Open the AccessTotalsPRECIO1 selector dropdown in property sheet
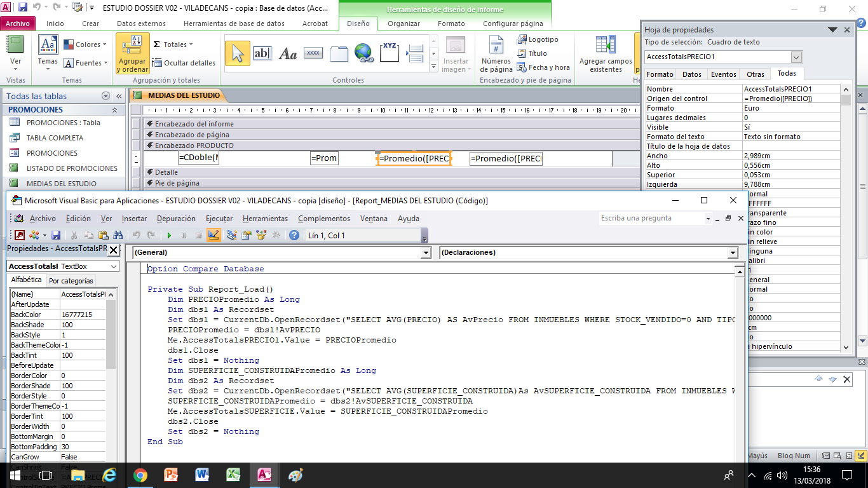This screenshot has height=488, width=868. pyautogui.click(x=796, y=57)
